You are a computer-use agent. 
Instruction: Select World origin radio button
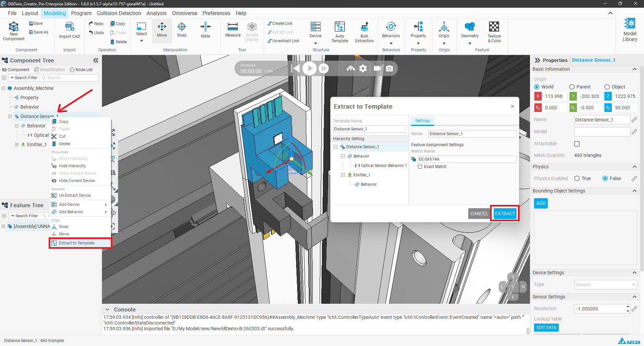(537, 87)
